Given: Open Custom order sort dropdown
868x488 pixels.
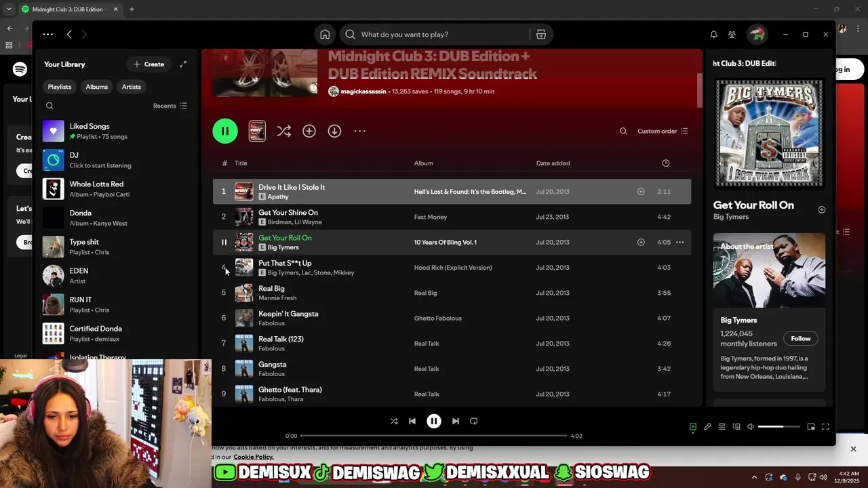Looking at the screenshot, I should tap(663, 131).
